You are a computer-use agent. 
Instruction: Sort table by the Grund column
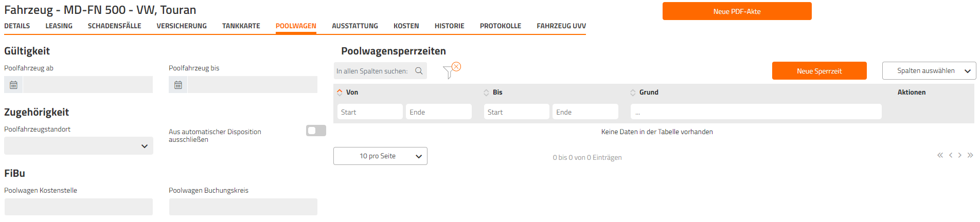(x=644, y=92)
